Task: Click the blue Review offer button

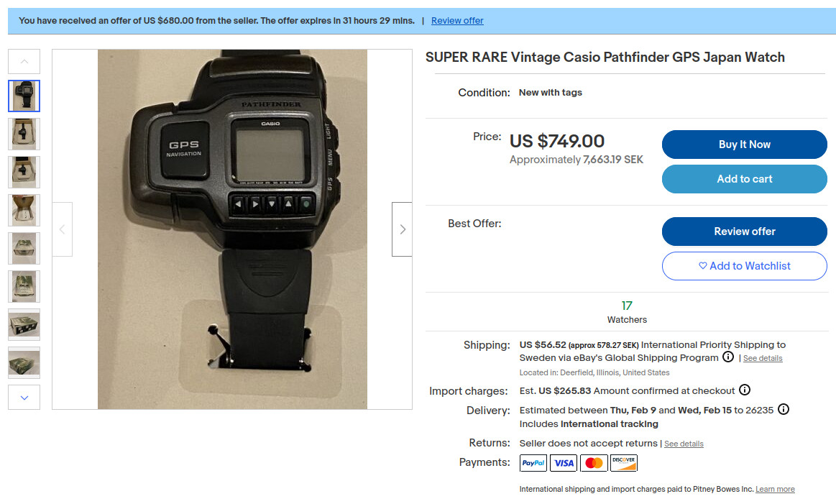Action: point(744,232)
